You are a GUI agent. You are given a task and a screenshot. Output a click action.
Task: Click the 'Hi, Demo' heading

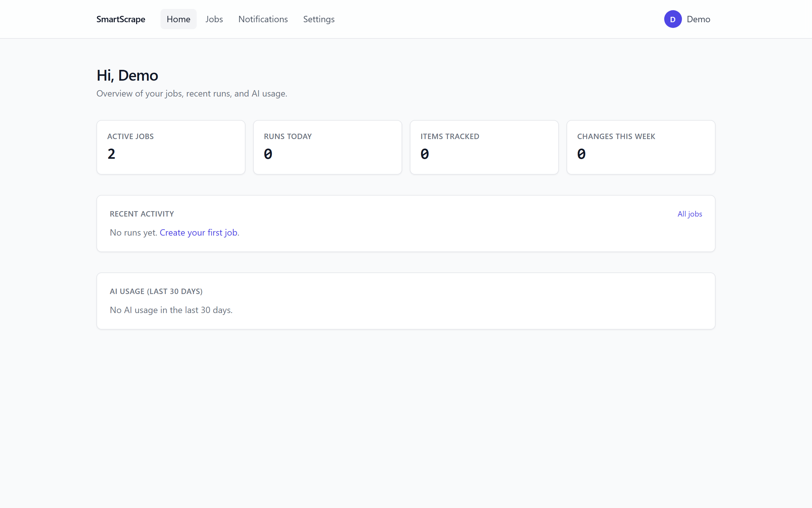[127, 75]
